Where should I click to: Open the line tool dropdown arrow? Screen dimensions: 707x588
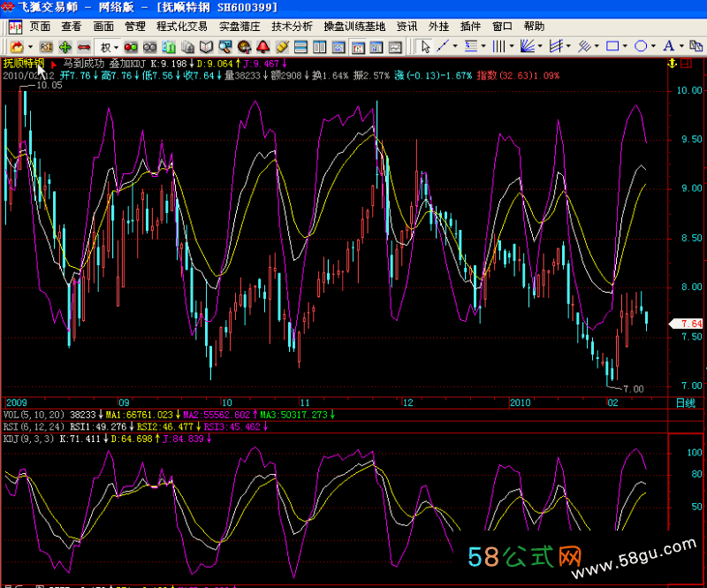455,46
